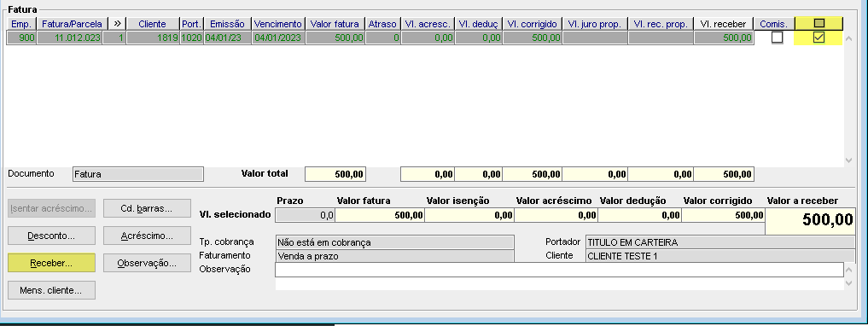This screenshot has height=326, width=868.
Task: Click the Vl. rec. prop. column header
Action: (661, 24)
